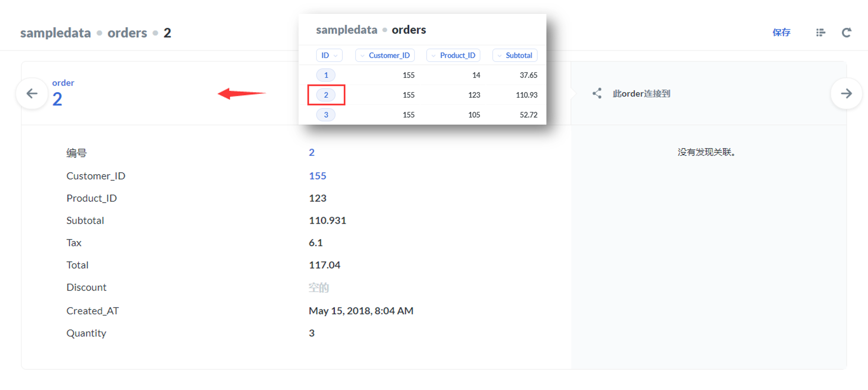Open the Subtotal column header dropdown
Screen dimensions: 868x390
click(515, 55)
